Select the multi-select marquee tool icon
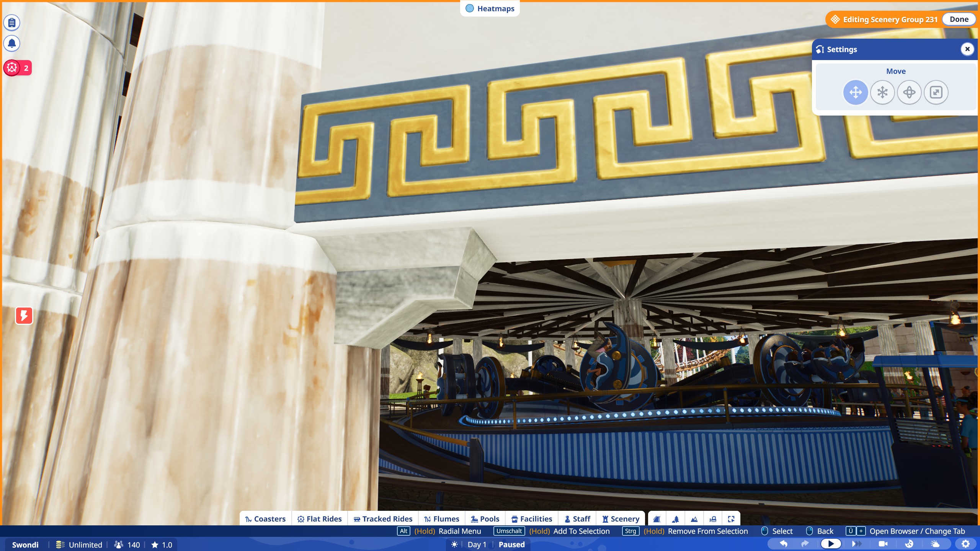The image size is (980, 551). (731, 519)
